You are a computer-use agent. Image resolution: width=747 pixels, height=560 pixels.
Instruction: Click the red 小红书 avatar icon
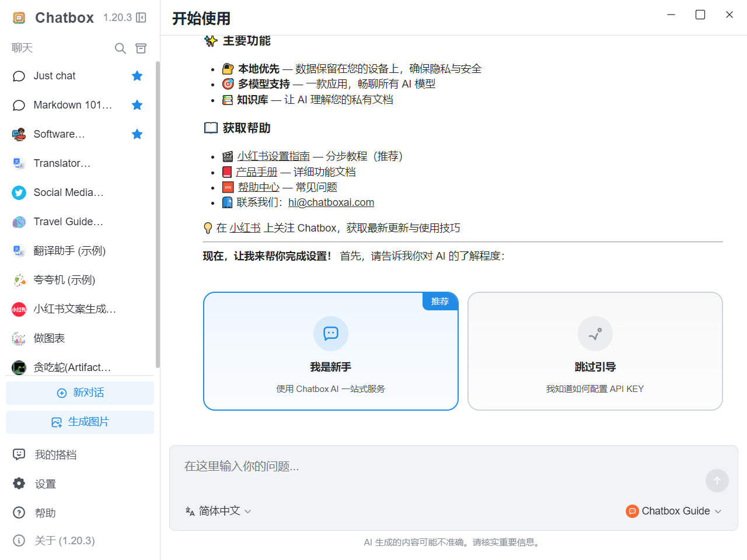pyautogui.click(x=19, y=309)
